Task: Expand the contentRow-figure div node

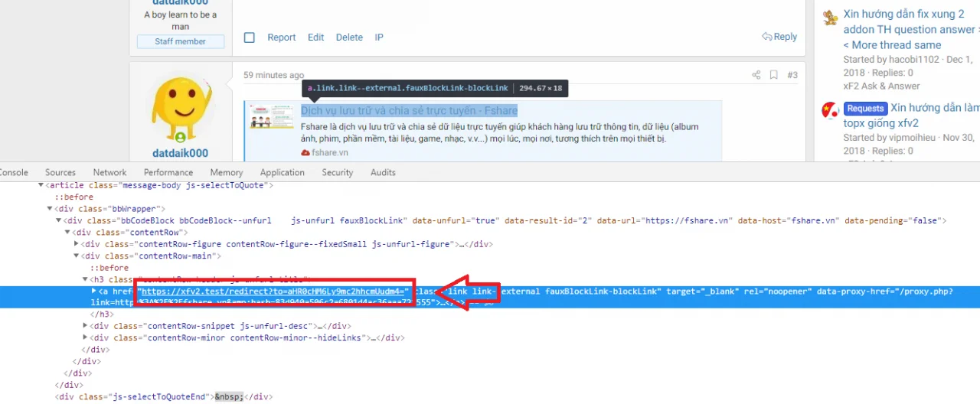Action: pyautogui.click(x=76, y=244)
